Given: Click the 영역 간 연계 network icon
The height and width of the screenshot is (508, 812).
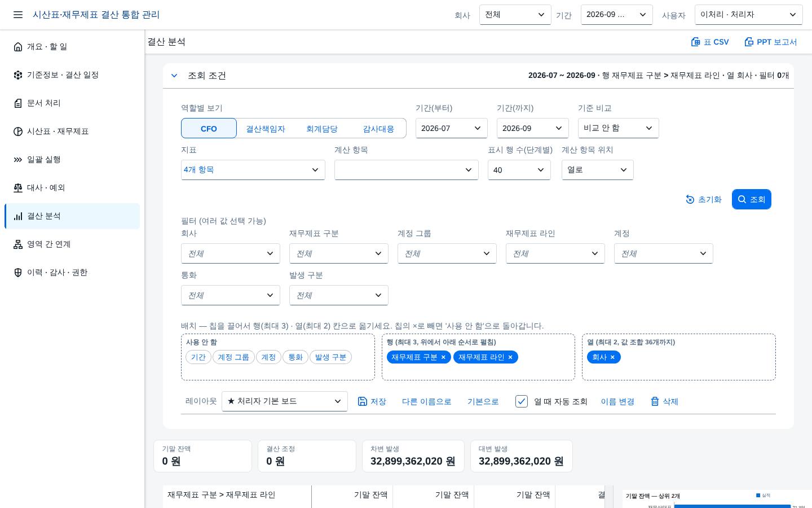Looking at the screenshot, I should click(x=18, y=244).
